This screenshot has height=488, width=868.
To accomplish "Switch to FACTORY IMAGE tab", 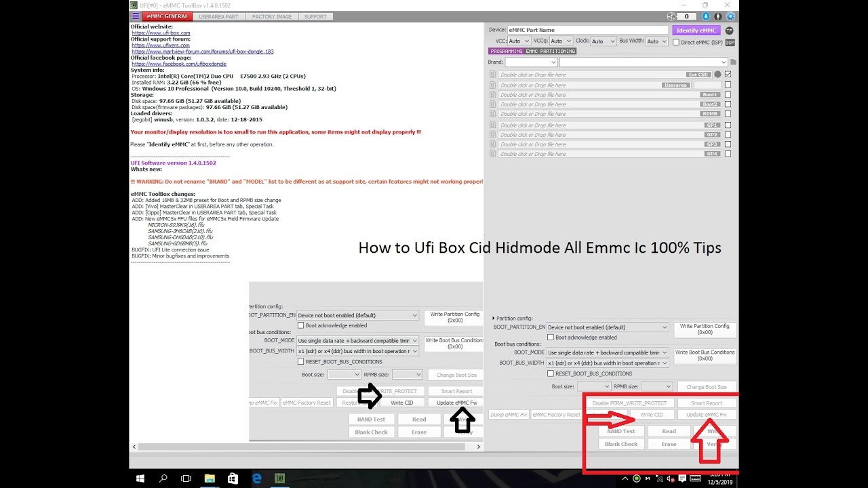I will pos(272,16).
